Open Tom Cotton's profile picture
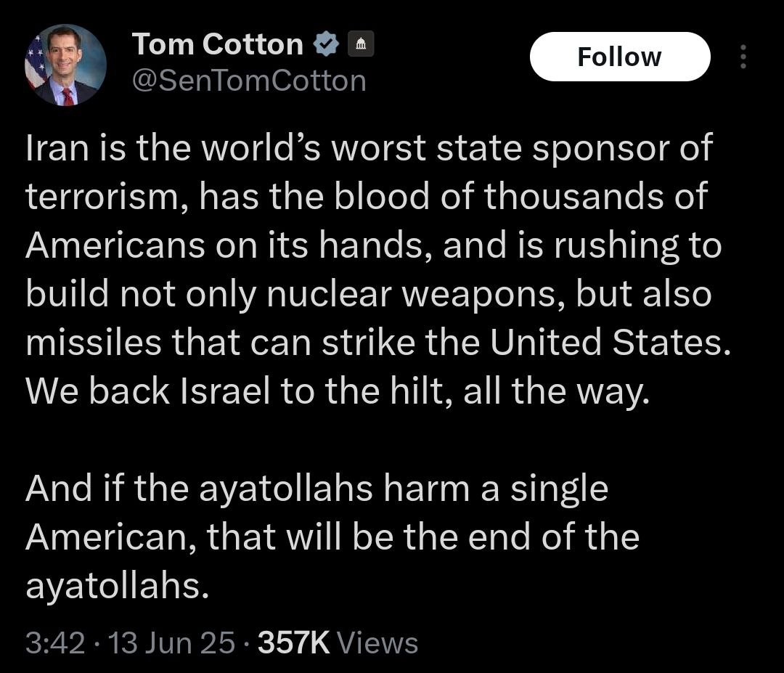784x673 pixels. tap(66, 65)
